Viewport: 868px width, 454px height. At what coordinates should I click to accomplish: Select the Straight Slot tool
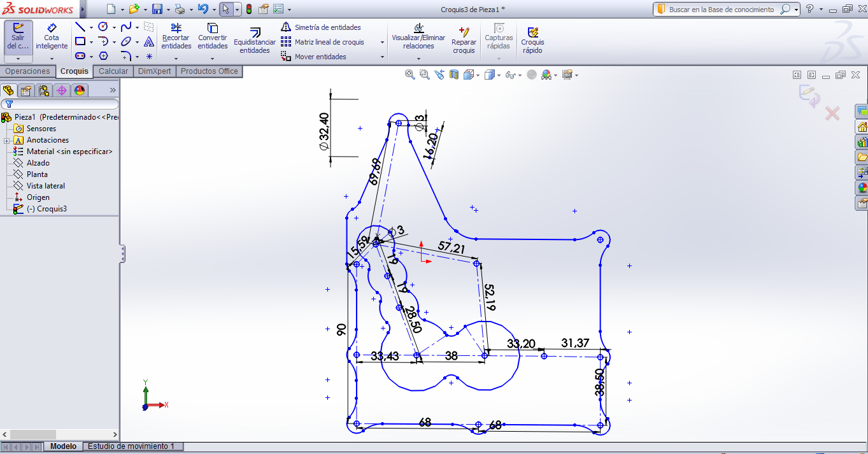point(80,56)
